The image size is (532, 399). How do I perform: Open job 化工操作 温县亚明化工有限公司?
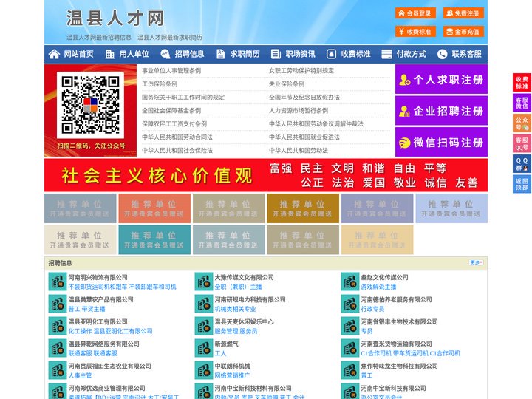(x=111, y=331)
